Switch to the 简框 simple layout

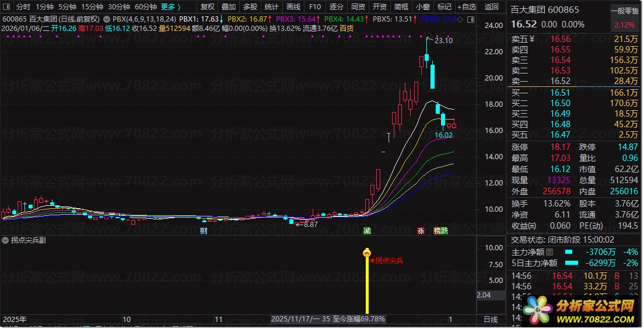tap(401, 6)
